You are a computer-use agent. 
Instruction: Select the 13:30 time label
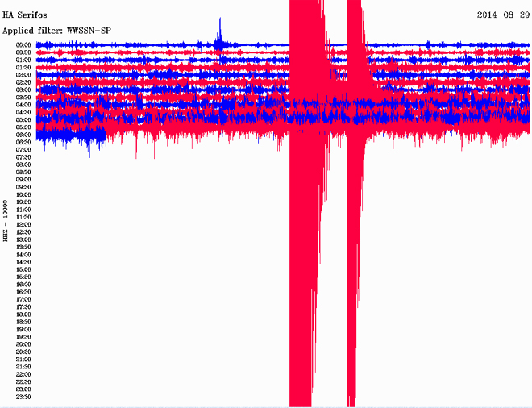point(23,248)
